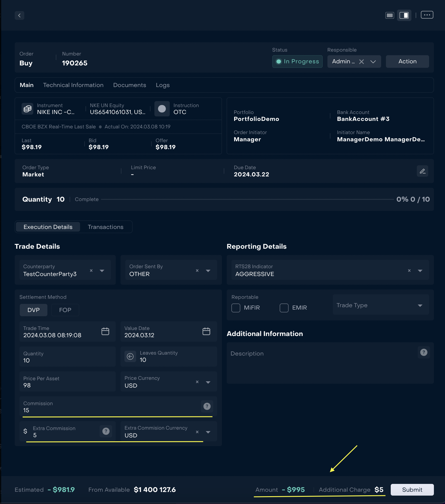Image resolution: width=445 pixels, height=504 pixels.
Task: Open the three-dots more options menu
Action: tap(427, 15)
